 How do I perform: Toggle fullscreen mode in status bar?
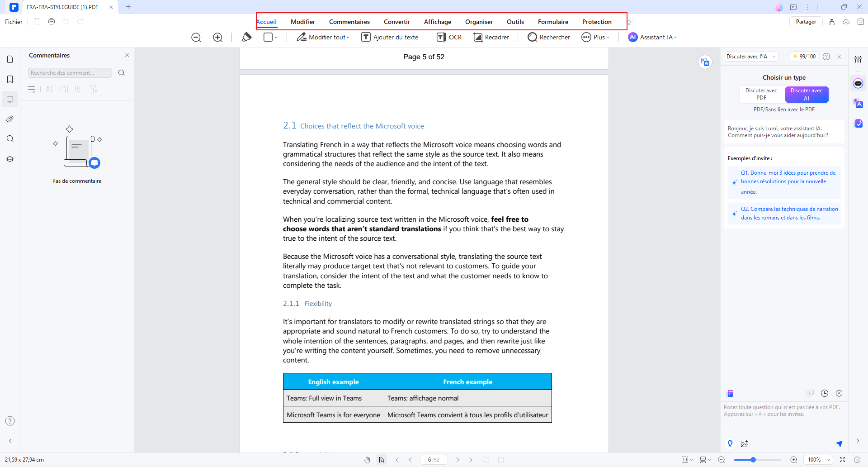[x=843, y=460]
